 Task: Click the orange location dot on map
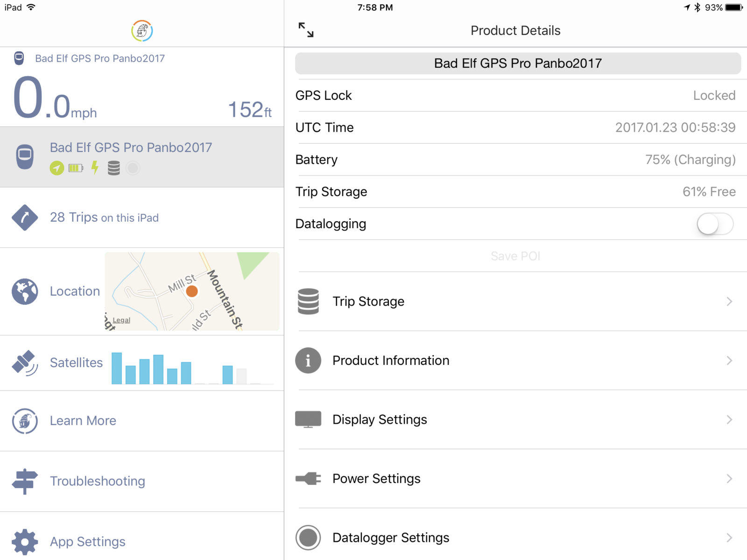click(192, 291)
